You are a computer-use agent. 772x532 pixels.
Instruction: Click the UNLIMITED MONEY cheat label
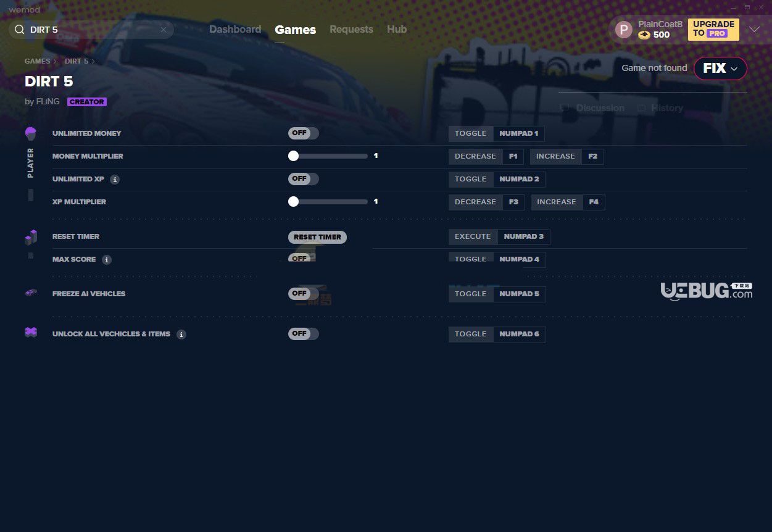87,133
